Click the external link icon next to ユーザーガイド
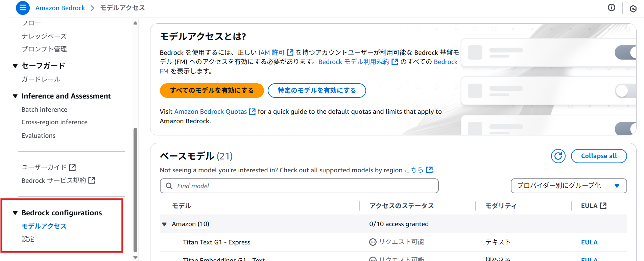This screenshot has height=261, width=644. tap(72, 167)
